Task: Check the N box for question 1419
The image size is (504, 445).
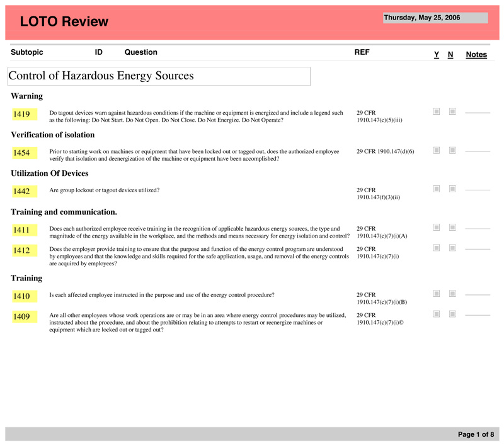Action: (x=452, y=112)
